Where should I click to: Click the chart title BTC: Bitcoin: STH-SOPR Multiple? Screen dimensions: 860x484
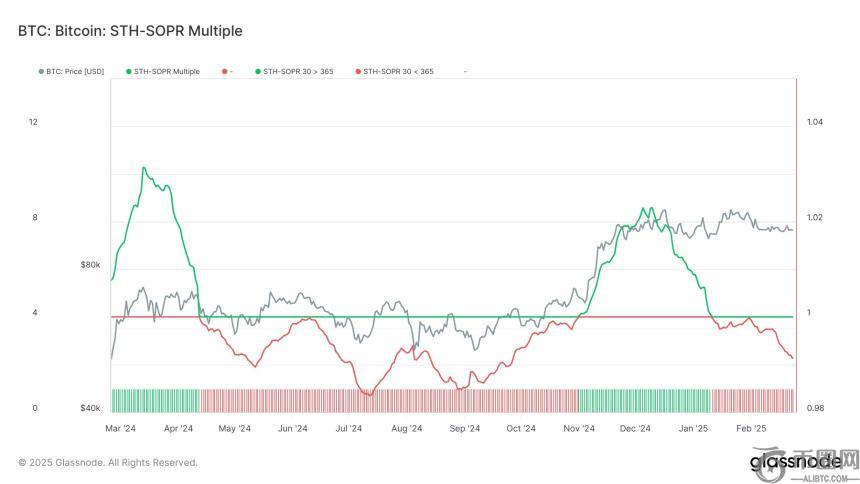(x=130, y=31)
